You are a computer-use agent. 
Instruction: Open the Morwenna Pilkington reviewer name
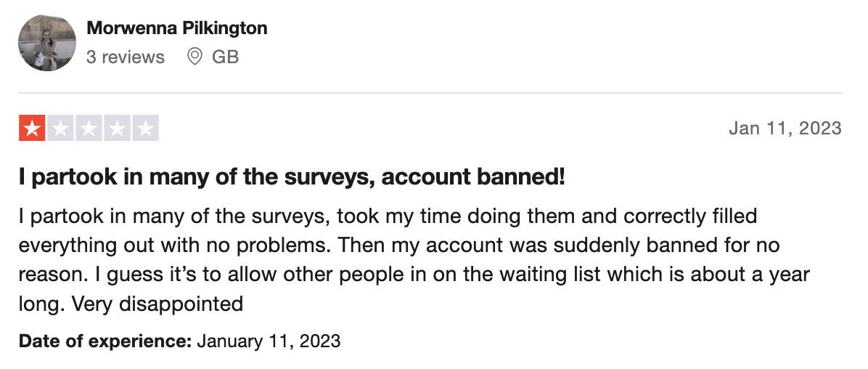point(177,28)
